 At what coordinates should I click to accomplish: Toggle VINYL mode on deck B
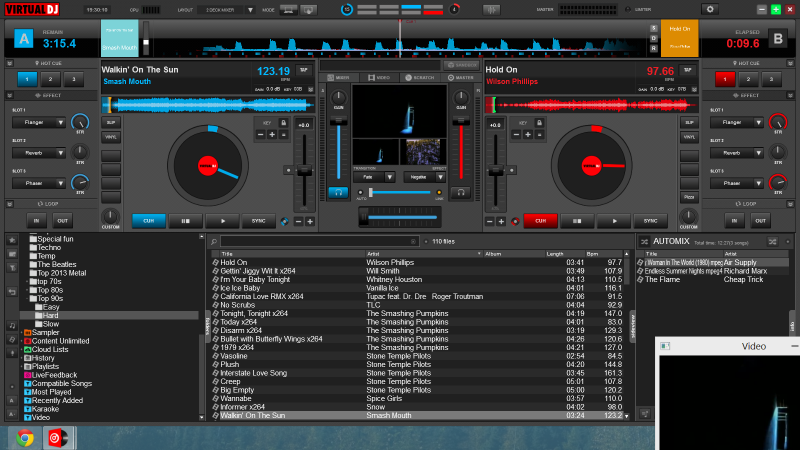(x=689, y=136)
